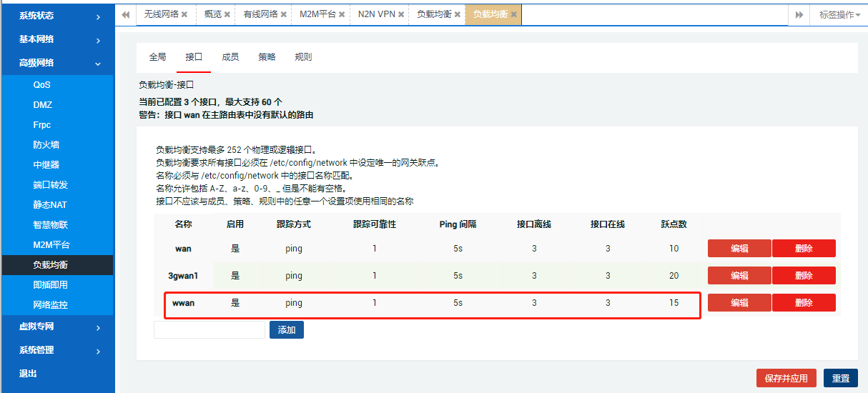Click 编辑 button for the wwan interface

point(739,303)
